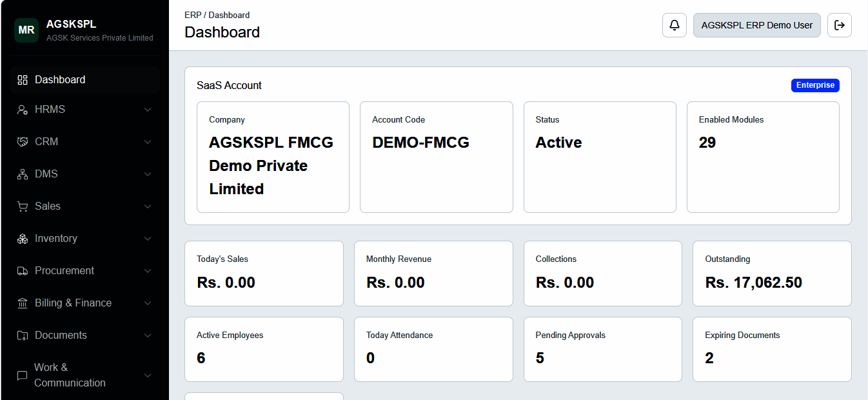
Task: Click the Sales shopping cart icon
Action: (23, 206)
